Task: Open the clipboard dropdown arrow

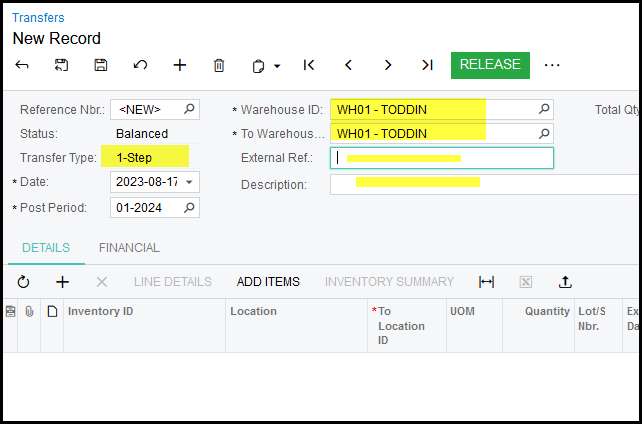Action: (277, 66)
